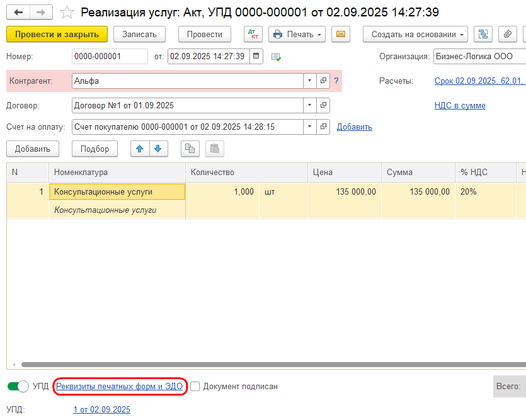Open the НДС в сумме link
This screenshot has height=420, width=526.
460,105
